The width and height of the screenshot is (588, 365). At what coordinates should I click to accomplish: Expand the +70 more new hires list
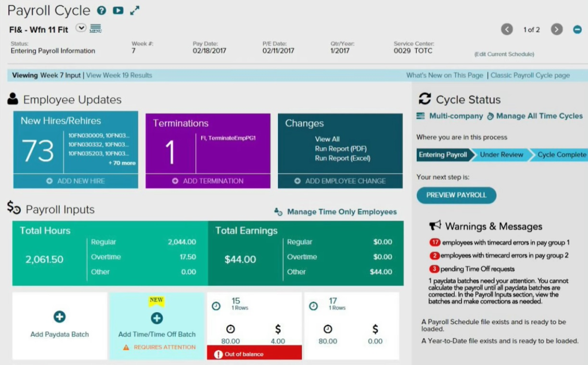[122, 163]
